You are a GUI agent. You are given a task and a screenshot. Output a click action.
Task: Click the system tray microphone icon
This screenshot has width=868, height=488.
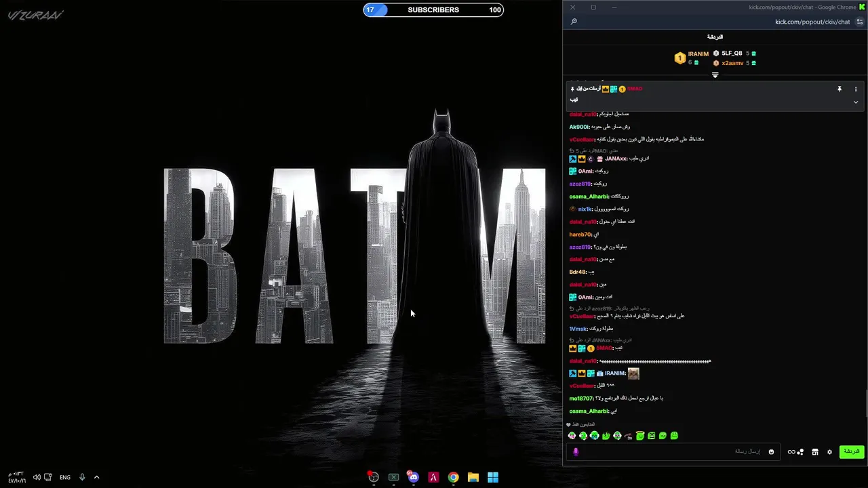82,477
